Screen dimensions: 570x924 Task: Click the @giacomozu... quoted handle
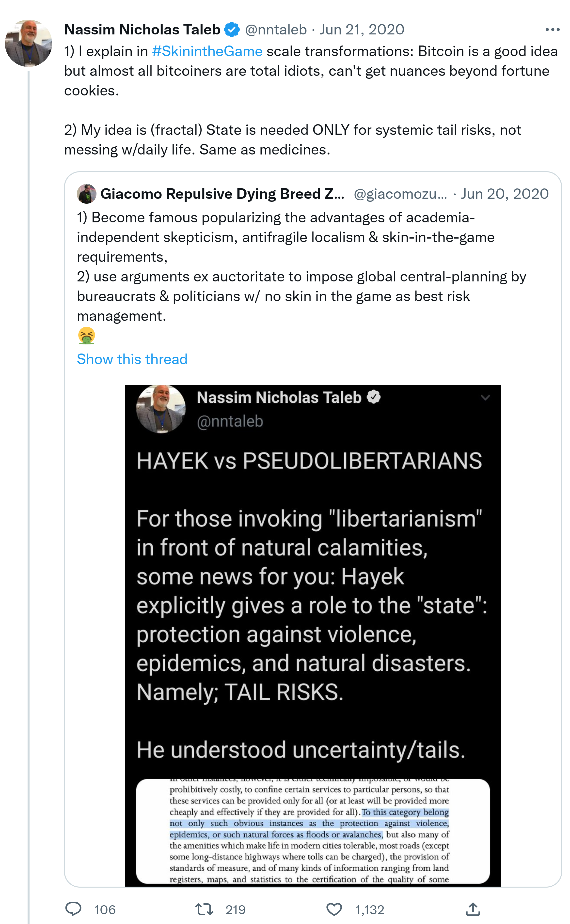point(400,194)
